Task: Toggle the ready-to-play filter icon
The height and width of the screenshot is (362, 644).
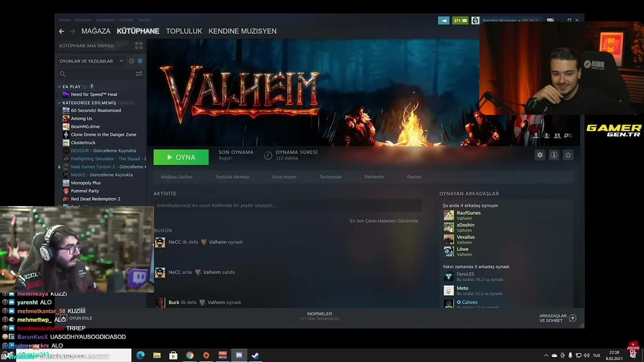Action: pos(140,61)
